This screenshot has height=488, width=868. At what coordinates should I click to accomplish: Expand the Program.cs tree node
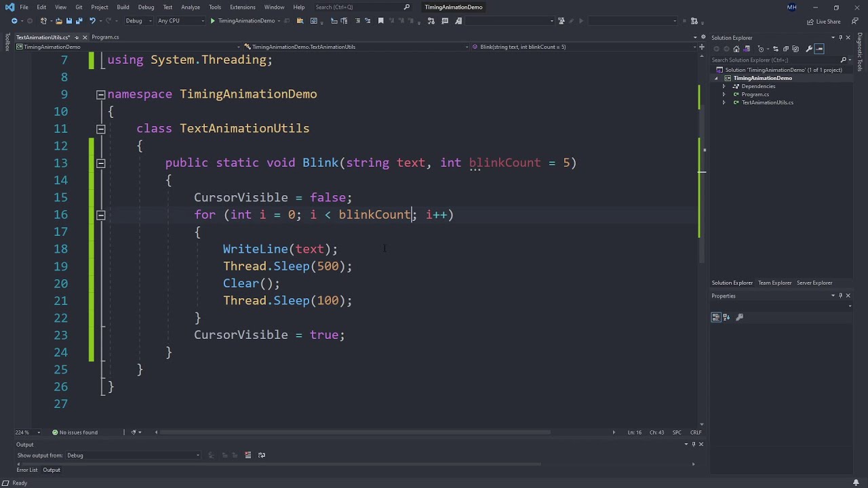point(724,94)
